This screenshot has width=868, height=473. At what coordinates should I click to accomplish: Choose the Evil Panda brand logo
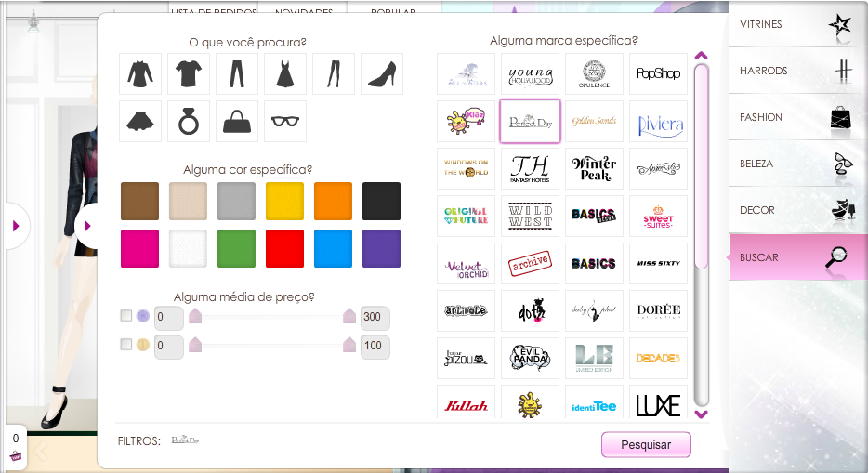pos(531,359)
